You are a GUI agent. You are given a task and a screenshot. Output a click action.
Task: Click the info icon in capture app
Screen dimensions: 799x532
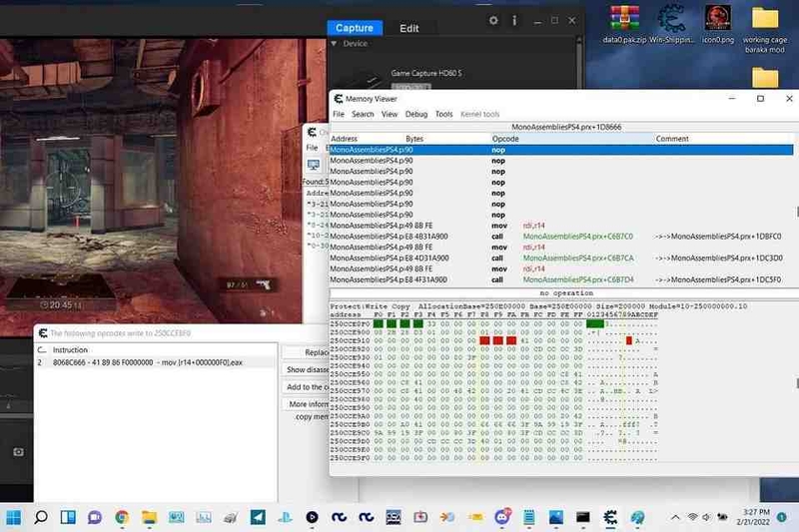[x=514, y=20]
